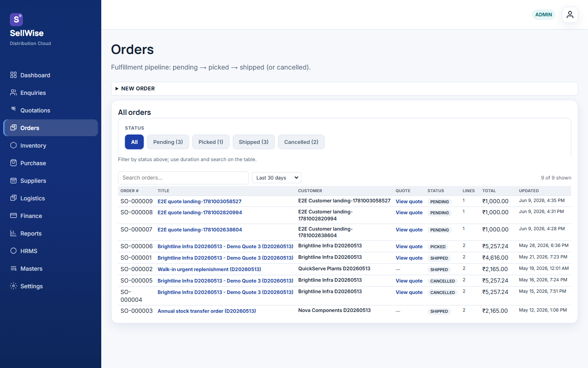
Task: Click the '9 of 9 shown' count text
Action: (x=556, y=178)
